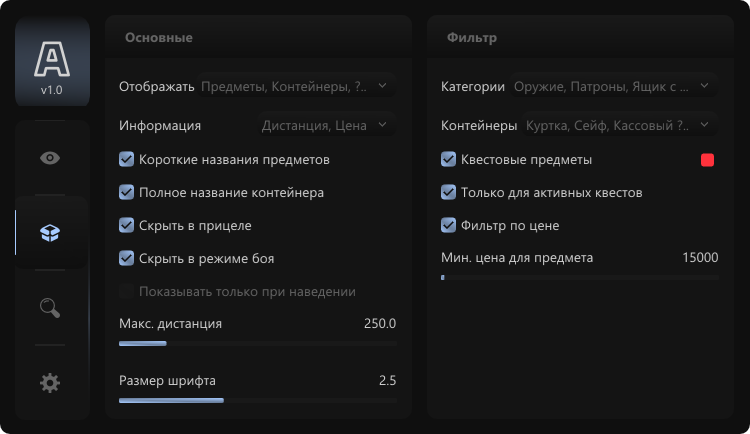Open the Контейнеры dropdown
The image size is (750, 434).
[x=620, y=125]
